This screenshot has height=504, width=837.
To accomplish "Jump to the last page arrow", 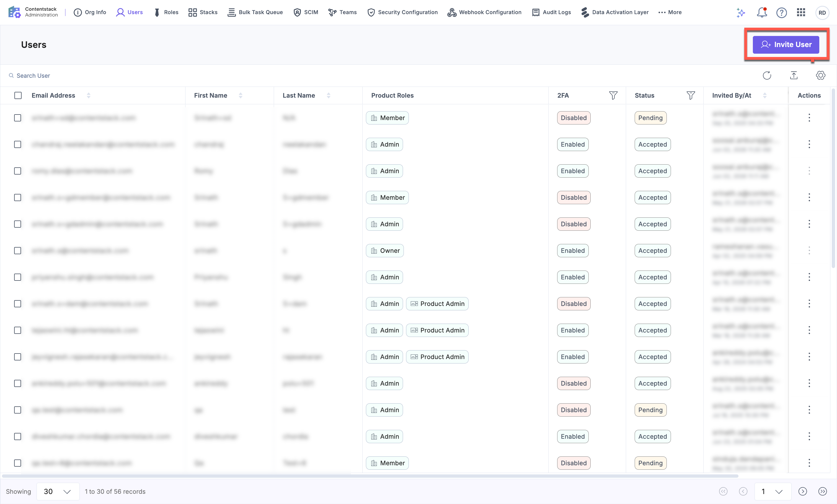I will pos(822,491).
